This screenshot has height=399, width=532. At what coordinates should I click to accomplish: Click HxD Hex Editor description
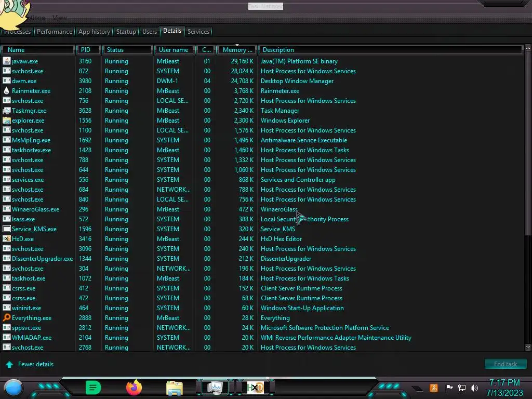click(281, 239)
